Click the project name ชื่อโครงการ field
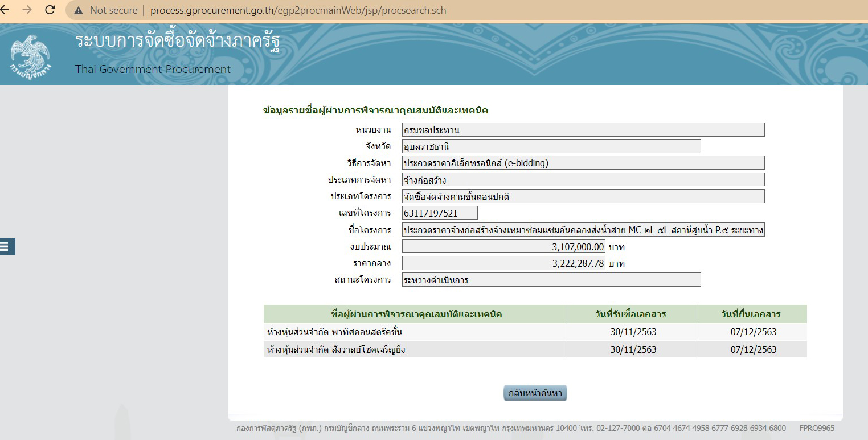868x440 pixels. pos(581,230)
